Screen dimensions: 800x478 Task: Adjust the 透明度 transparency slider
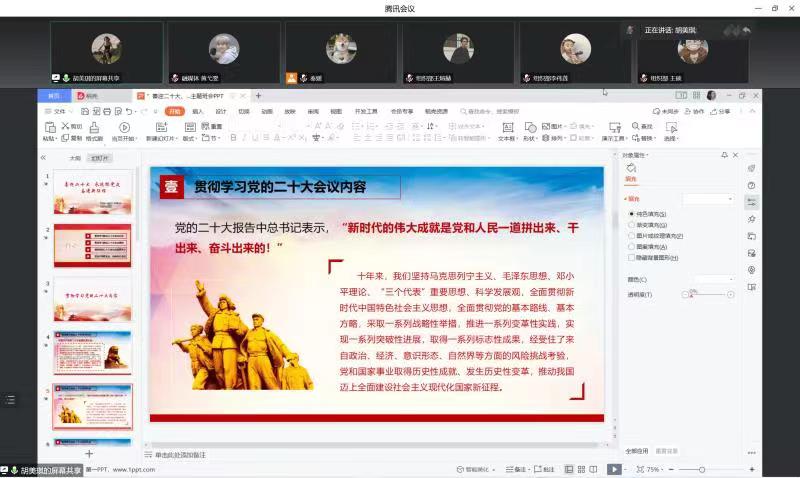tap(708, 294)
